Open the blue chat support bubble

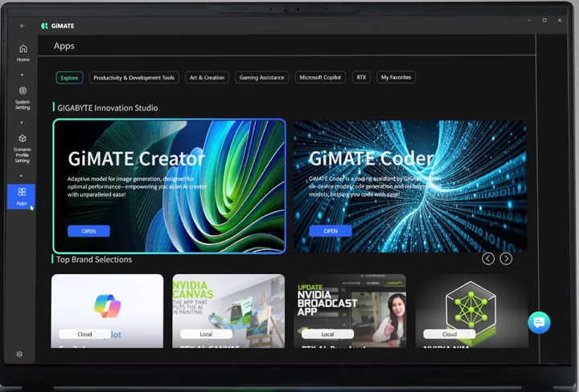coord(538,322)
